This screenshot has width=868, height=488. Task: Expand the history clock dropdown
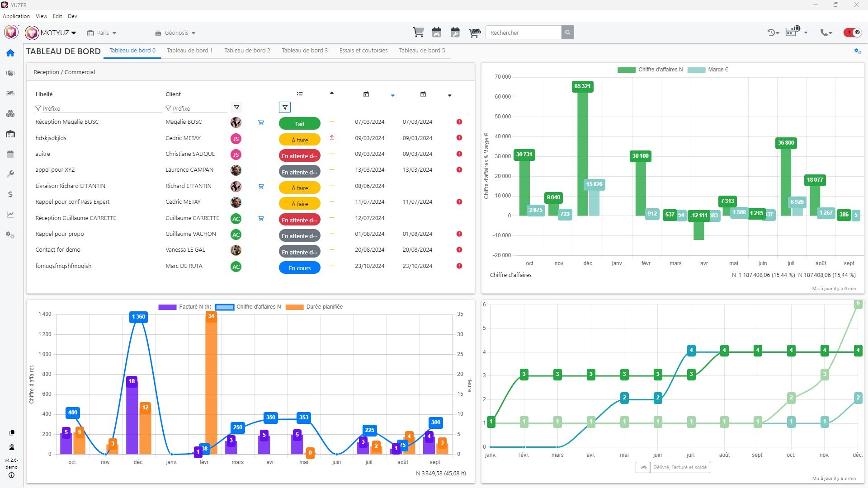[x=773, y=33]
